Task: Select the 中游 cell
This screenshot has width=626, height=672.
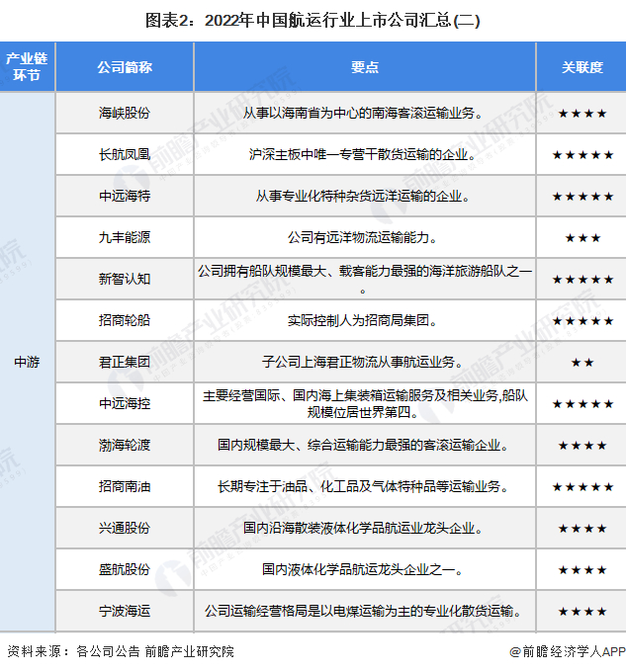Action: (27, 362)
